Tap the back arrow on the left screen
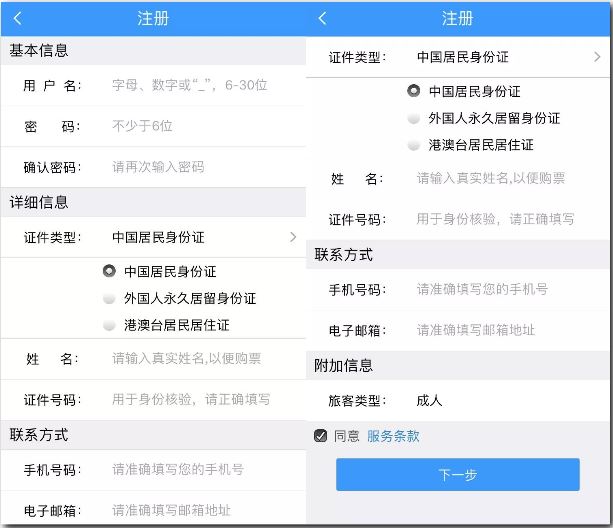 pos(18,19)
